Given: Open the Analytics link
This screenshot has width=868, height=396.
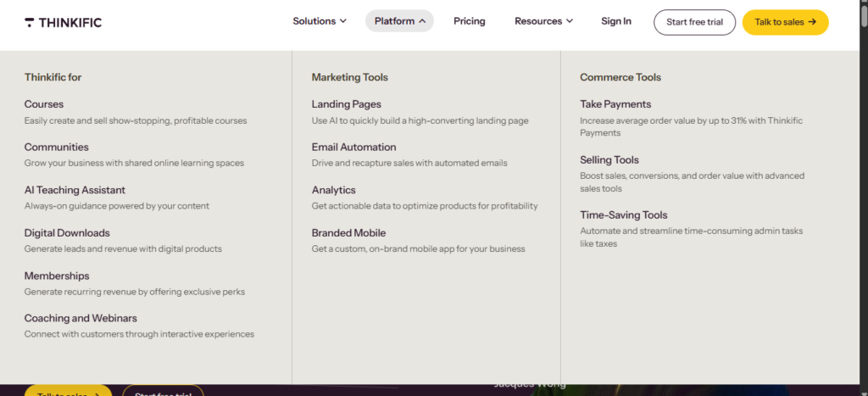Looking at the screenshot, I should [x=334, y=190].
